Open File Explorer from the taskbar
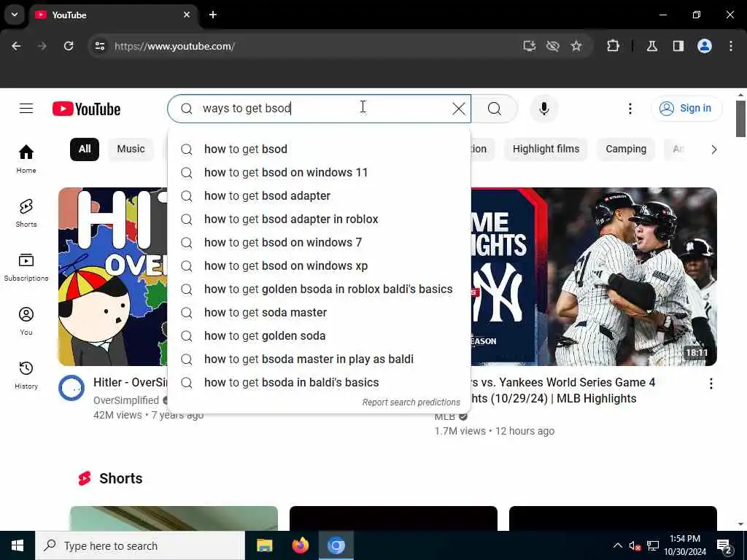Viewport: 747px width, 560px height. [x=264, y=545]
